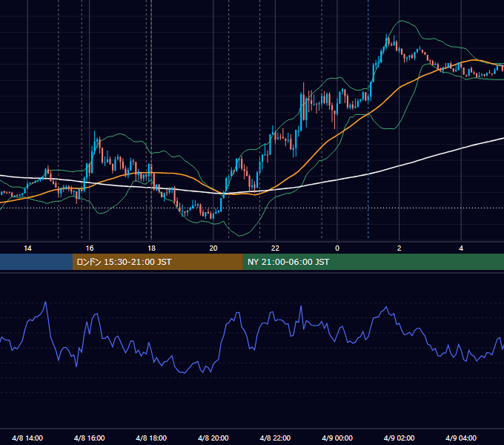This screenshot has width=504, height=445.
Task: Click the 4/8 22:00 timestamp label
Action: point(276,438)
